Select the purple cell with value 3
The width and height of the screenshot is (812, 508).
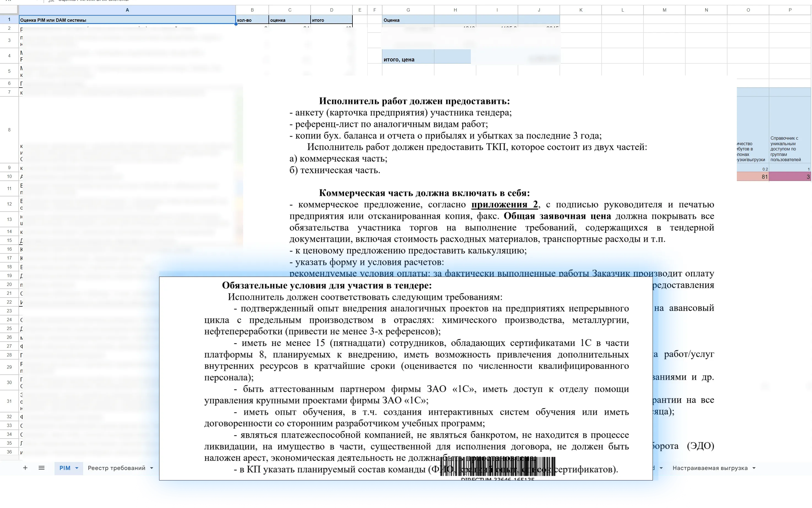[790, 177]
